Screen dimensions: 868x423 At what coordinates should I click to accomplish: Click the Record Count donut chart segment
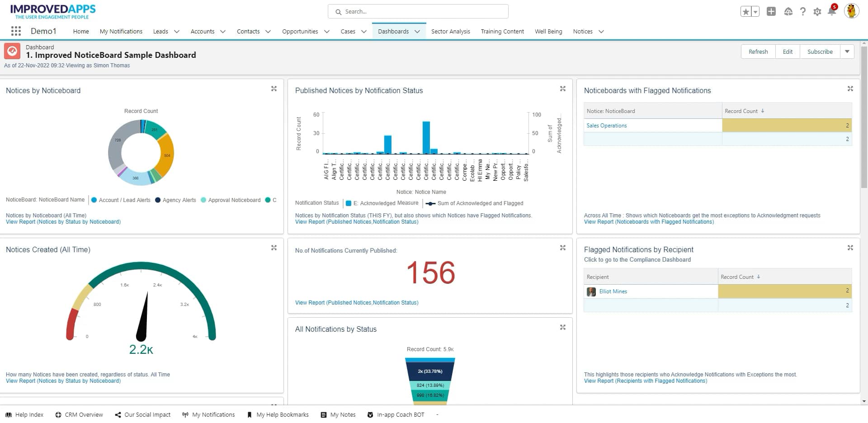[167, 154]
